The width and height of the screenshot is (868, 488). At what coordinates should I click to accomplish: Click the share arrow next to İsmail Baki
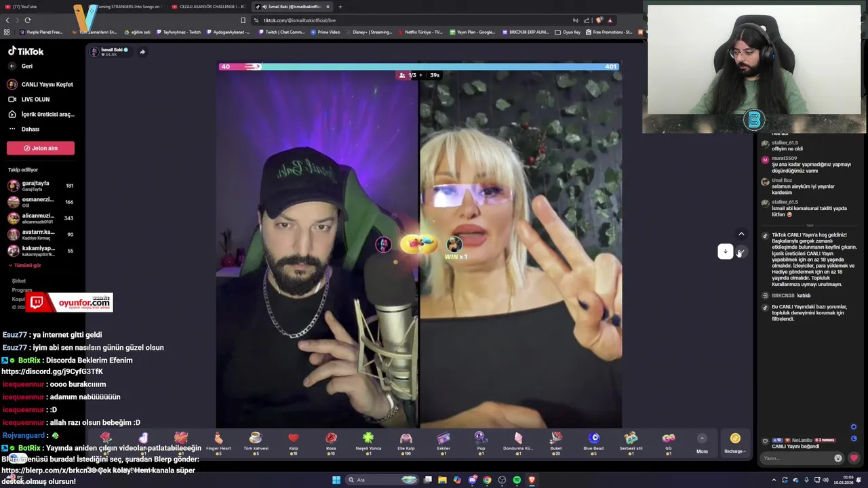(x=142, y=52)
